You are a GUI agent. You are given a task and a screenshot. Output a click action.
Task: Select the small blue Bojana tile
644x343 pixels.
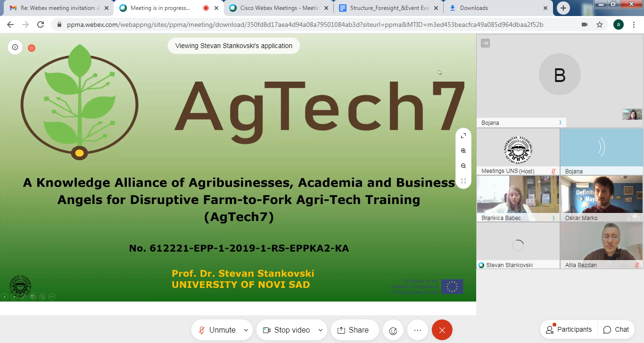coord(601,152)
